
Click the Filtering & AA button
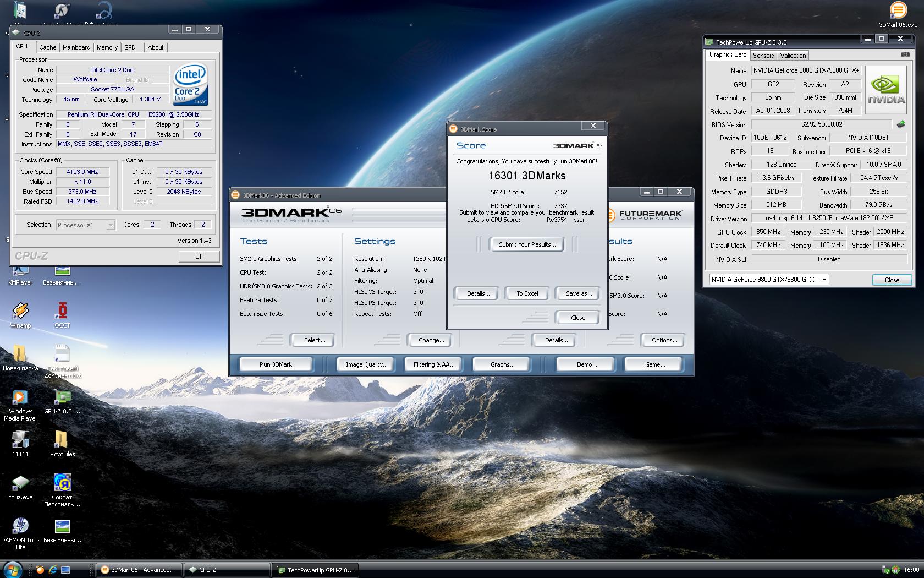pyautogui.click(x=434, y=364)
